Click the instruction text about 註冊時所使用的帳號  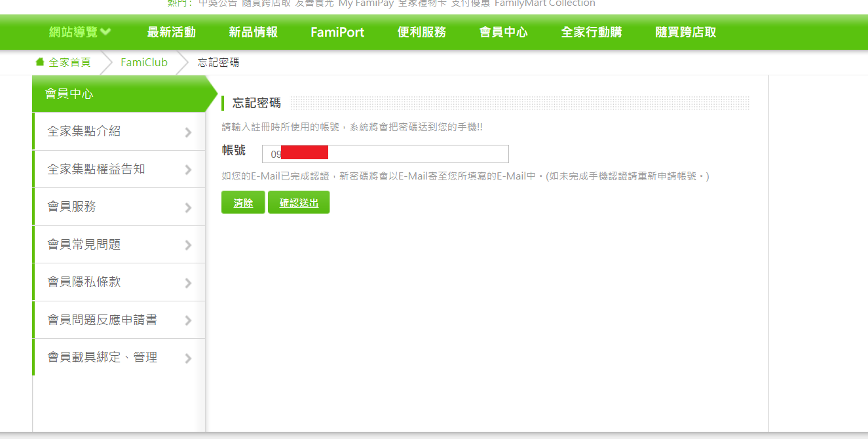click(352, 127)
